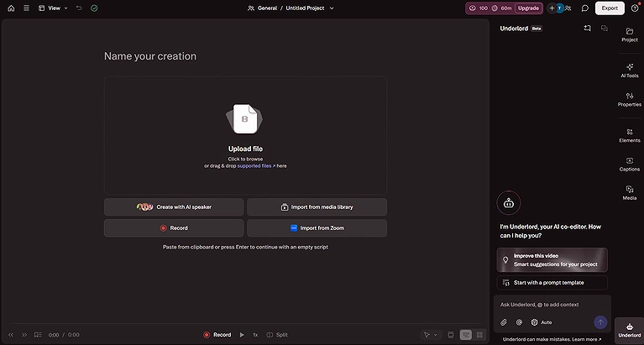Open the comments speech bubble
The image size is (644, 345).
click(x=585, y=8)
